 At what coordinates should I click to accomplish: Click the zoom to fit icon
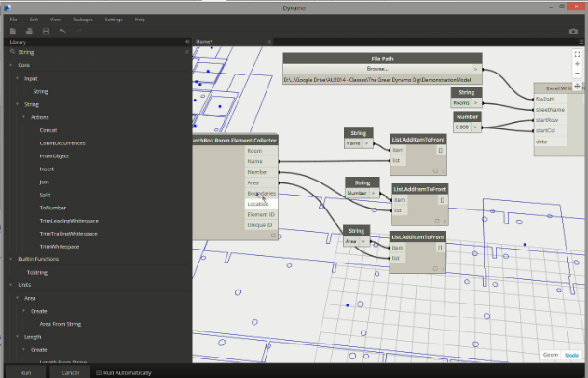pyautogui.click(x=578, y=54)
